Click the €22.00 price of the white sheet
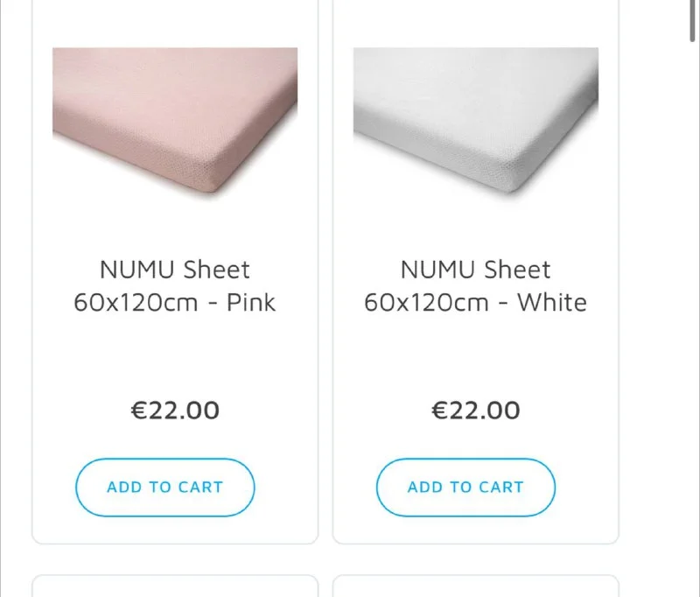 point(476,410)
